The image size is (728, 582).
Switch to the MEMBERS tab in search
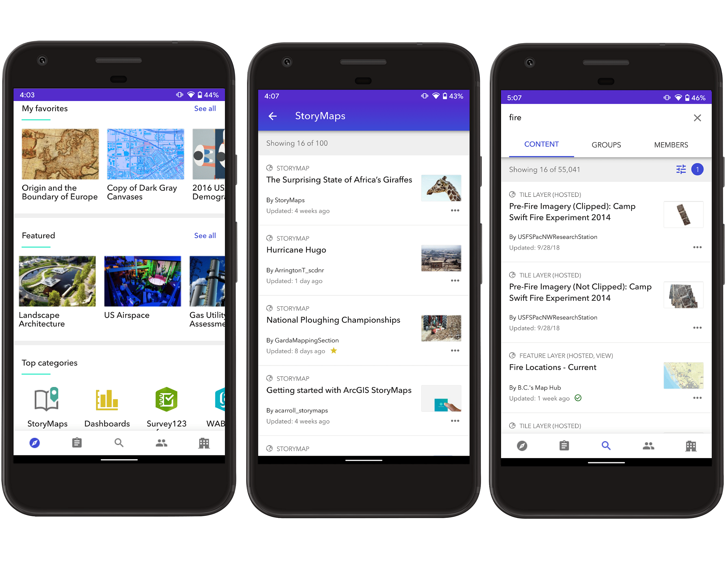670,144
